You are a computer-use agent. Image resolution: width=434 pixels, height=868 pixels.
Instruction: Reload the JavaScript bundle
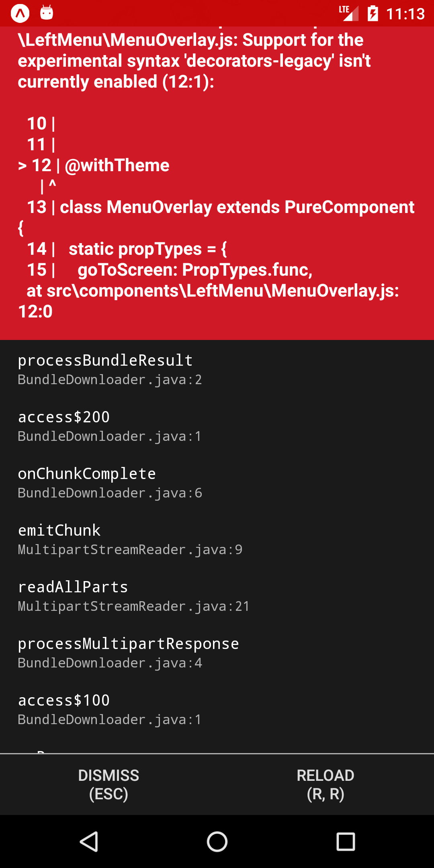pyautogui.click(x=325, y=784)
